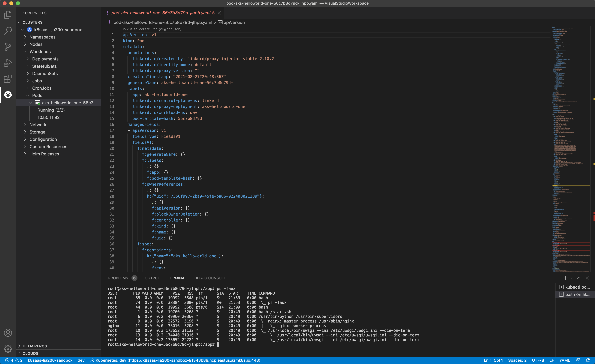Open notifications bell in status bar

[x=588, y=360]
